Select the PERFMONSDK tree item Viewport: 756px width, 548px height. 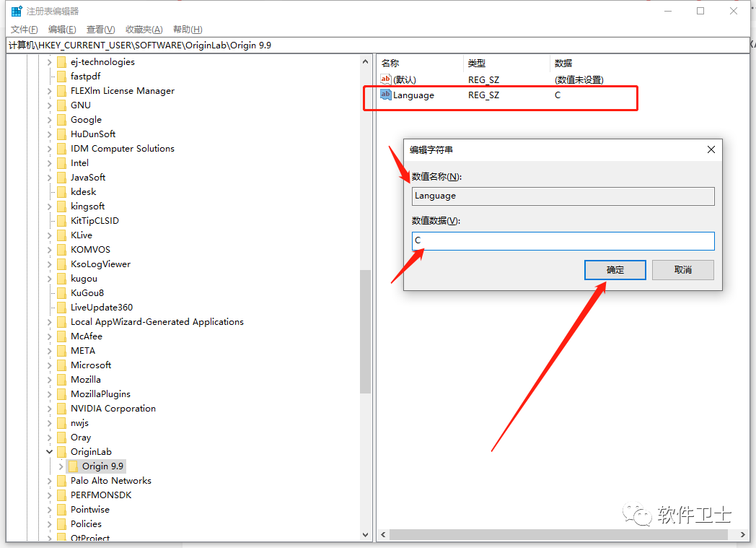pos(101,495)
